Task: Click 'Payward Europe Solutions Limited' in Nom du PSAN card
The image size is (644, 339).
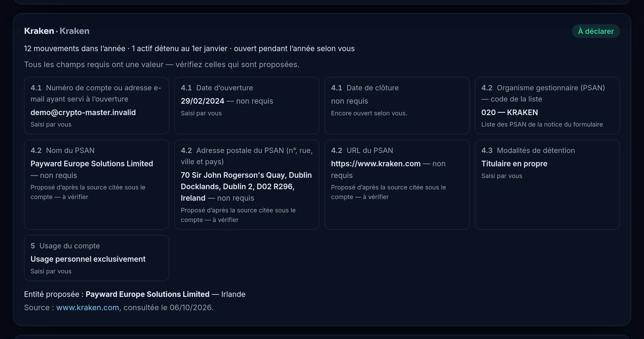Action: point(92,164)
